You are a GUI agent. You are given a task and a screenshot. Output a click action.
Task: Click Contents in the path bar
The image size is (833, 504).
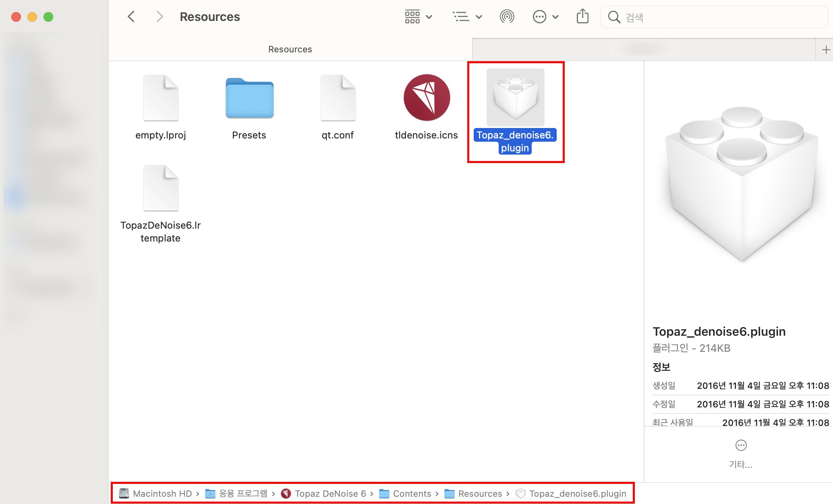406,494
